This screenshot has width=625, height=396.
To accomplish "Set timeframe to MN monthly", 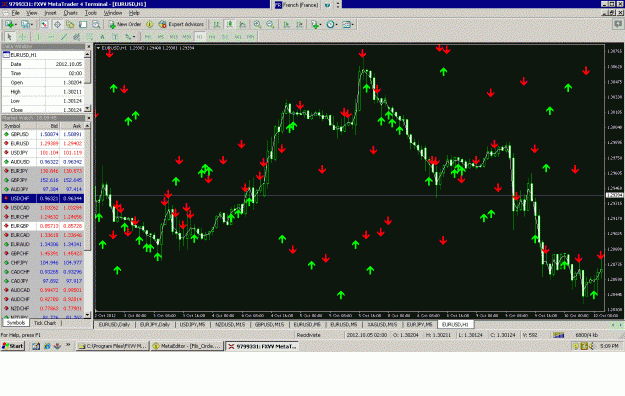I will pos(250,37).
